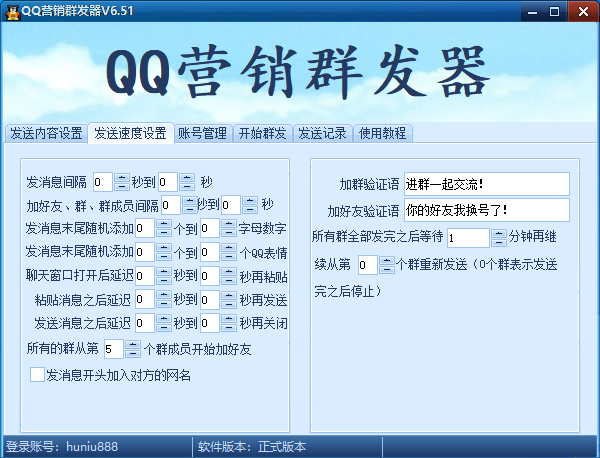
Task: Adjust the QQ表情 maximum count spinner
Action: [229, 252]
